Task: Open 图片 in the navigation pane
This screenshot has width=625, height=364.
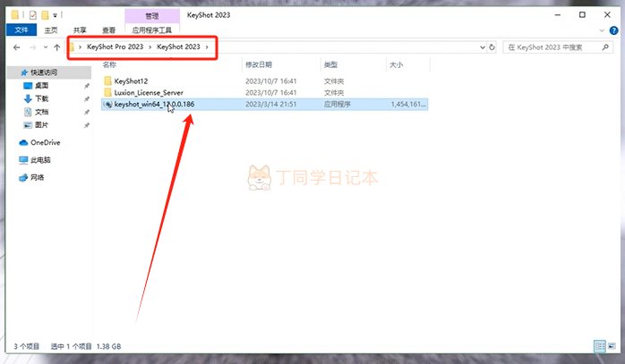Action: (x=41, y=125)
